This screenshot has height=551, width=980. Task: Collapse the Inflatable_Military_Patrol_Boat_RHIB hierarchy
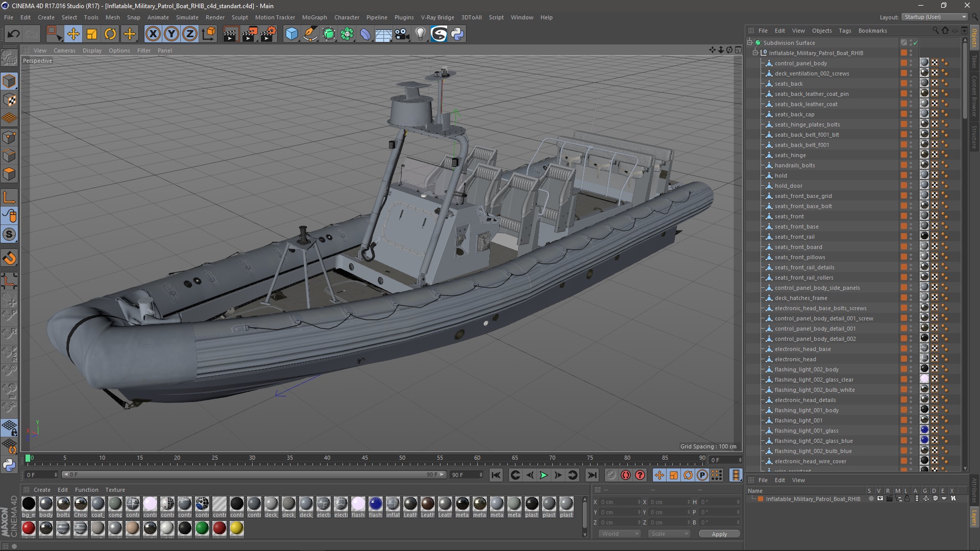pos(755,53)
